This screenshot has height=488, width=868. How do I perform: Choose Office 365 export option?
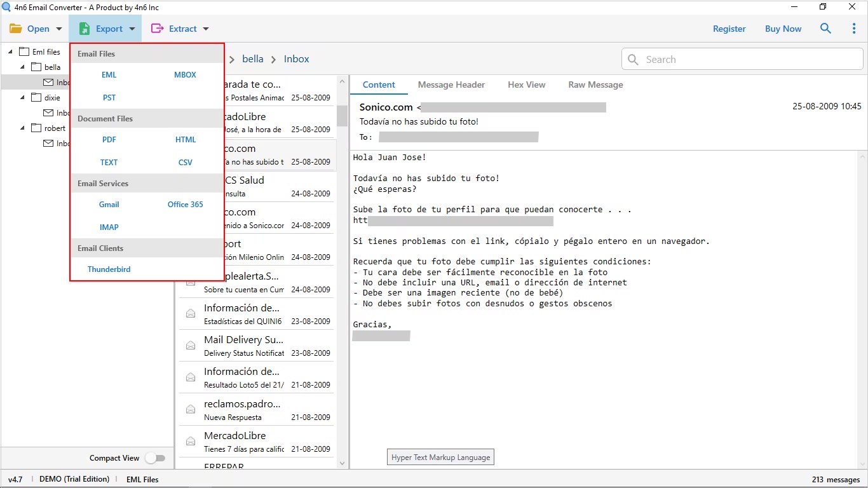(x=186, y=205)
